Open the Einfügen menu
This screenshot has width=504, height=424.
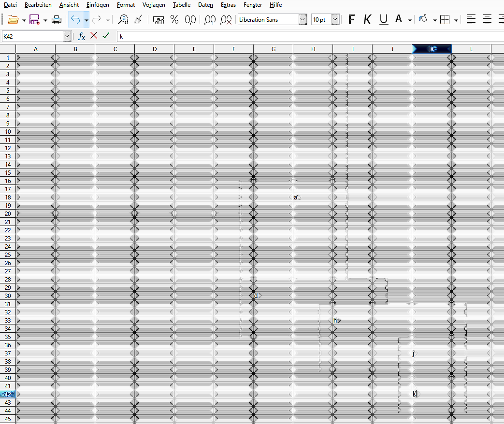click(98, 5)
